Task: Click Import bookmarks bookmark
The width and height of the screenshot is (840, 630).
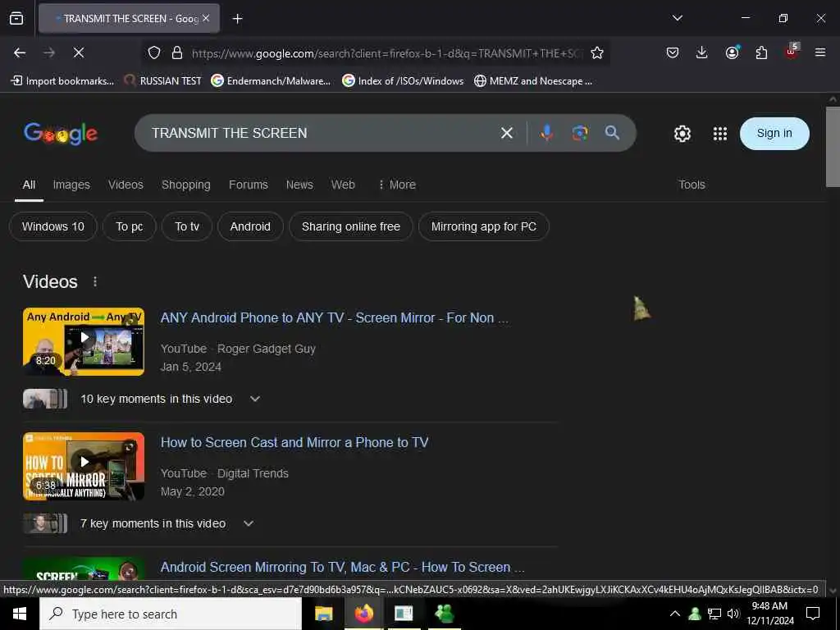Action: [62, 81]
